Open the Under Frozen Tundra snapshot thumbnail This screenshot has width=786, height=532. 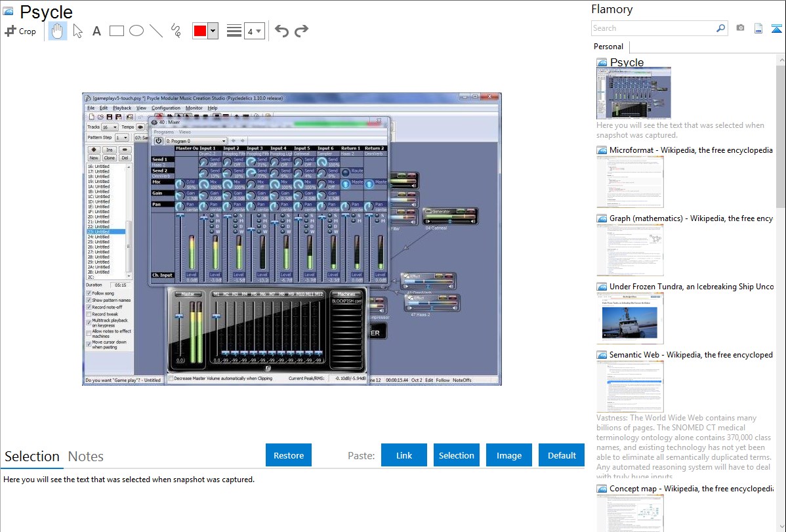[630, 318]
